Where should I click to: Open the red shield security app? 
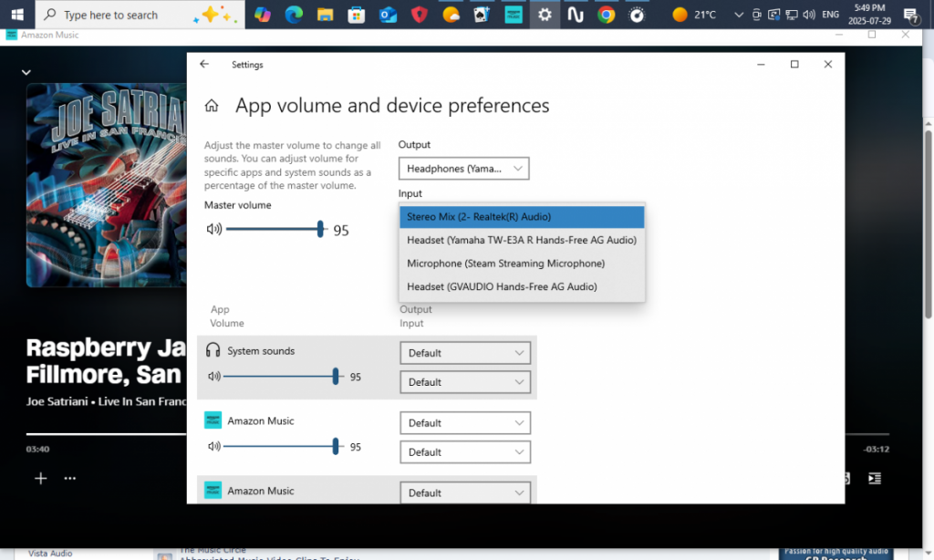tap(420, 15)
